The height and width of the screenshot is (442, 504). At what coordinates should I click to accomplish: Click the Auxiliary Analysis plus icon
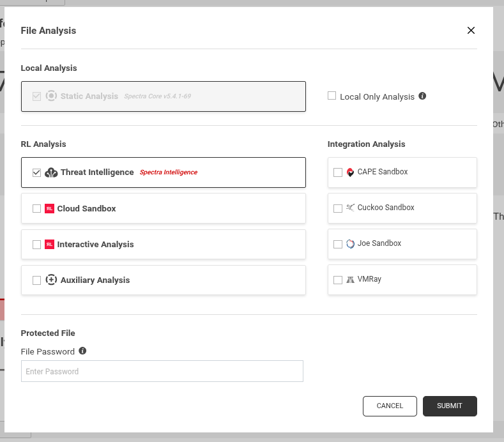[x=51, y=280]
